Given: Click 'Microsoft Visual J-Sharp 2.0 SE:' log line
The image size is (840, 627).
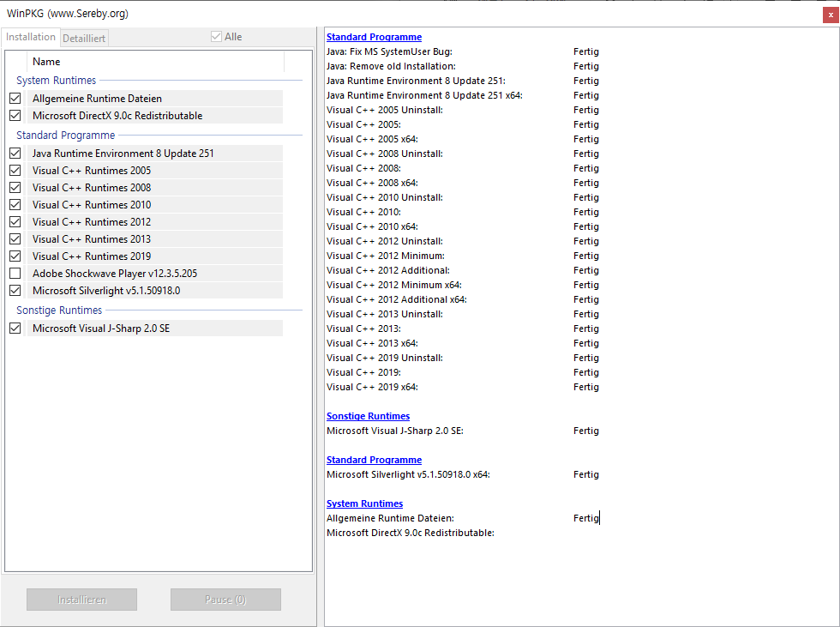Looking at the screenshot, I should 395,431.
